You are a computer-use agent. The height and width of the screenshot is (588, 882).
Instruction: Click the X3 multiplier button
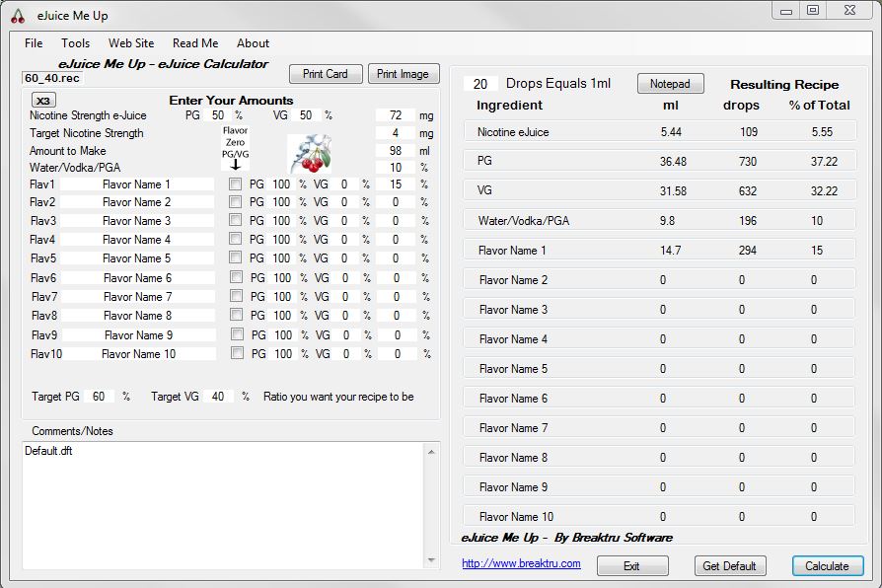[x=43, y=101]
